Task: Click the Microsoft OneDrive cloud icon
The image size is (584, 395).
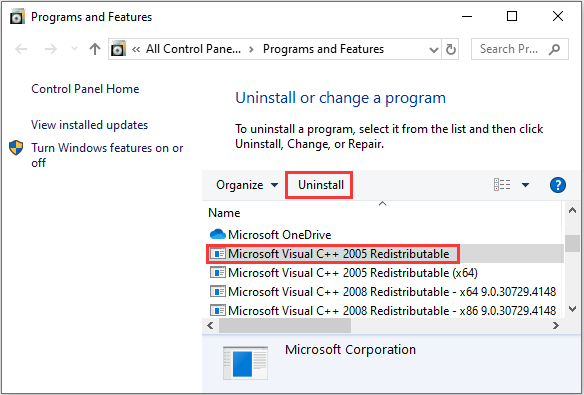Action: tap(218, 235)
